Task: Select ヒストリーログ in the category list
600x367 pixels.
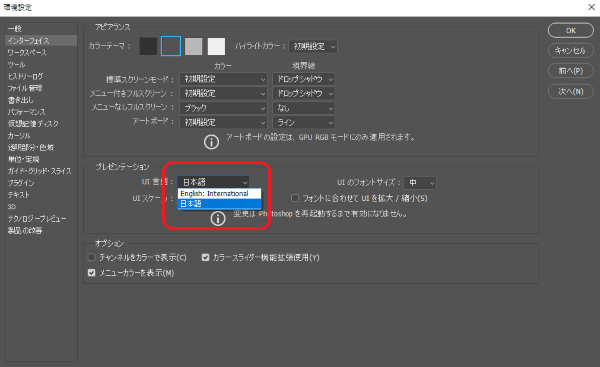Action: [41, 76]
